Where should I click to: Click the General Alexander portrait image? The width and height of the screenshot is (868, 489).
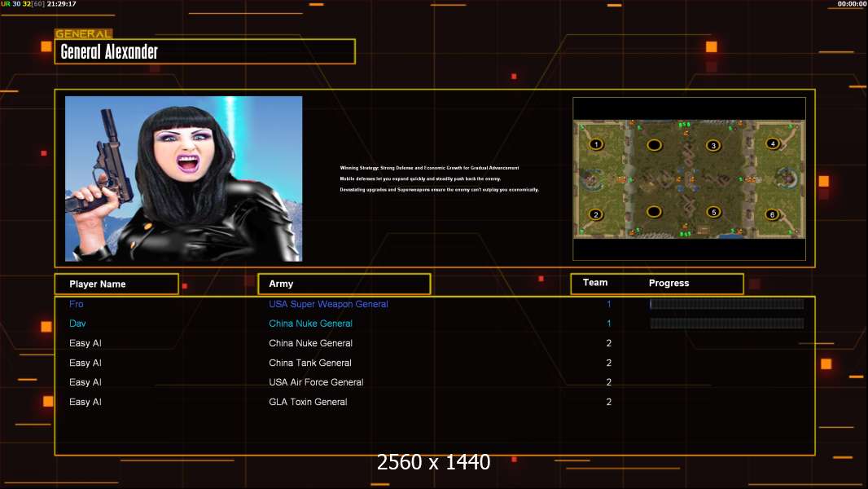click(x=183, y=178)
